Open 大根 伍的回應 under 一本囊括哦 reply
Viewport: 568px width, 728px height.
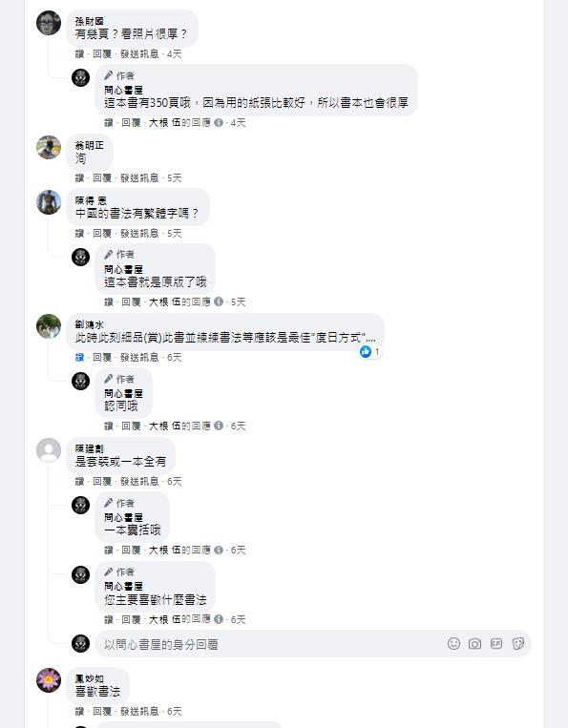pyautogui.click(x=179, y=551)
